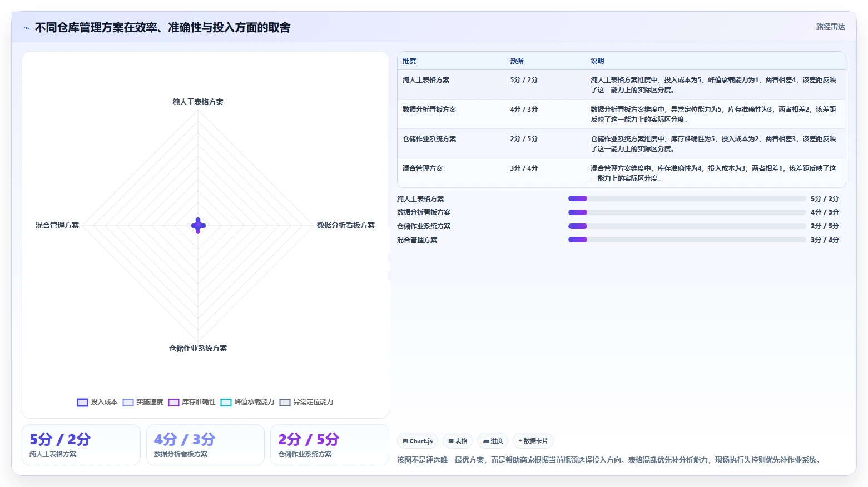Viewport: 868px width, 487px height.
Task: Click the 3分 / 4分 progress value label
Action: [825, 240]
